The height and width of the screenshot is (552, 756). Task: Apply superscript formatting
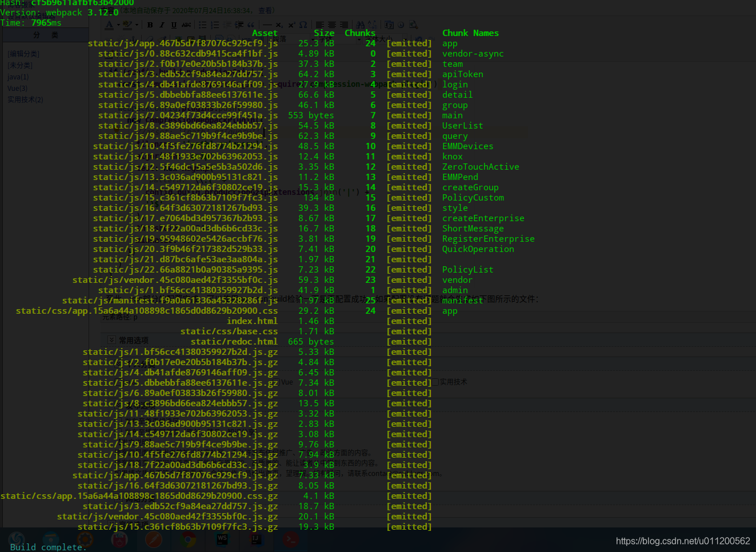291,25
